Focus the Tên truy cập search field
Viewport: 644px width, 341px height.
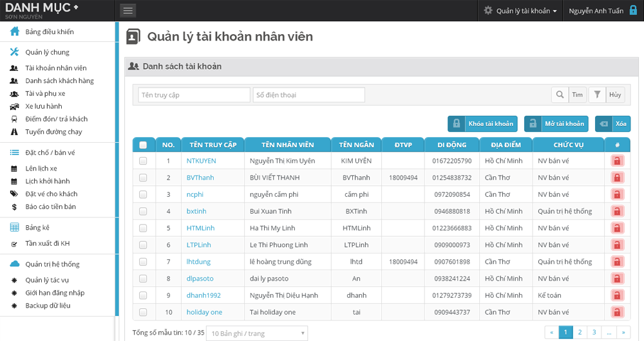(x=194, y=95)
